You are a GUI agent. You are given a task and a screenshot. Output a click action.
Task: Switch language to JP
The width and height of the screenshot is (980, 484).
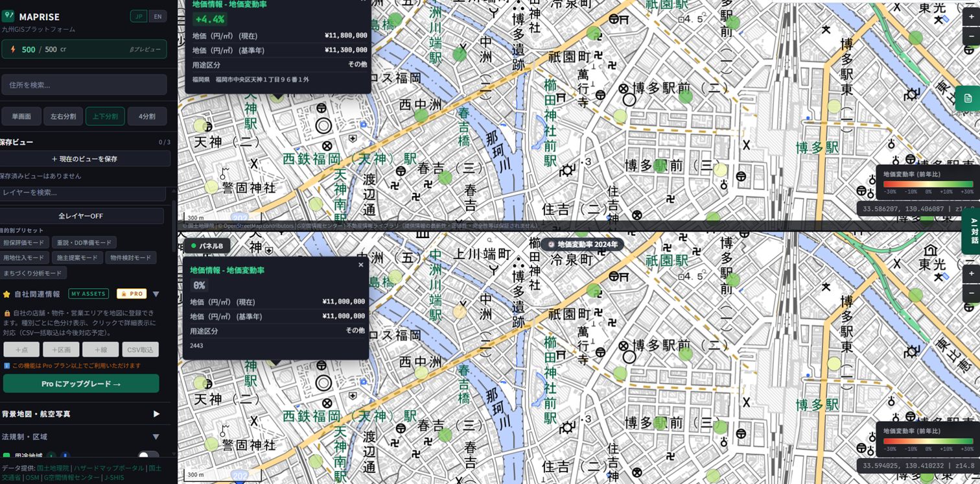(x=139, y=16)
